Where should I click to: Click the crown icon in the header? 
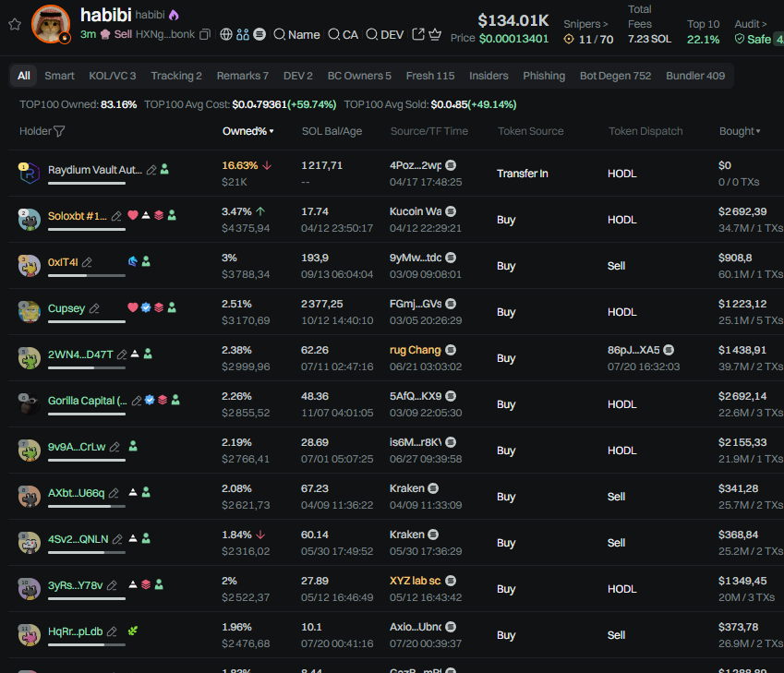(435, 34)
